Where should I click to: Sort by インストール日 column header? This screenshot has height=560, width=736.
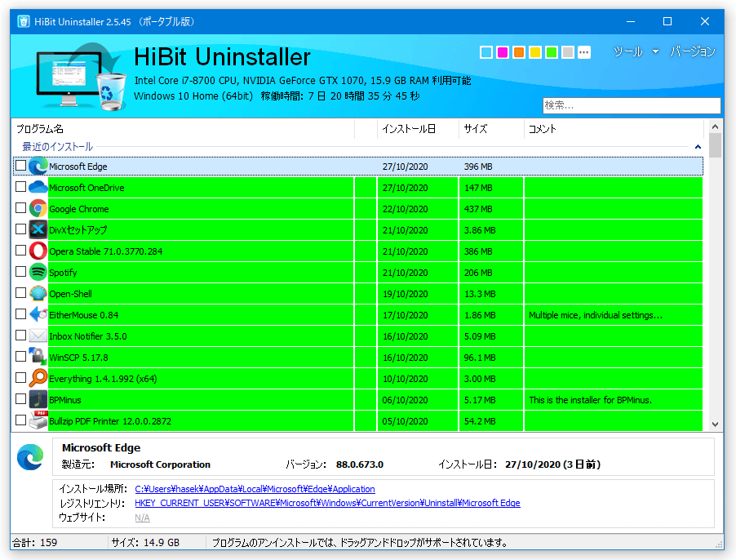tap(418, 129)
